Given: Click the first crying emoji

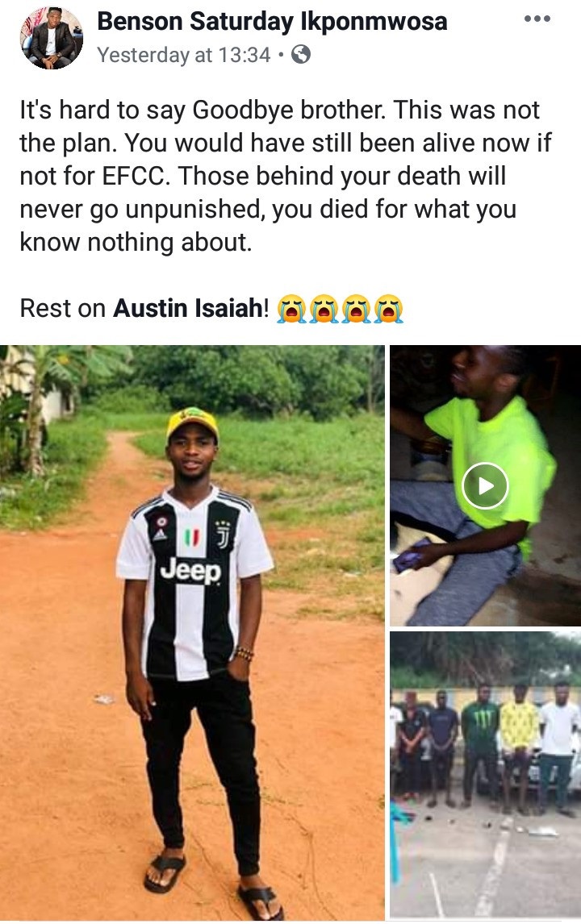Looking at the screenshot, I should click(292, 308).
